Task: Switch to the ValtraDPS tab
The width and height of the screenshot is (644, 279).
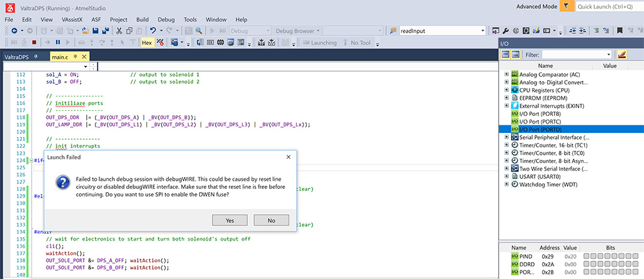Action: point(16,57)
